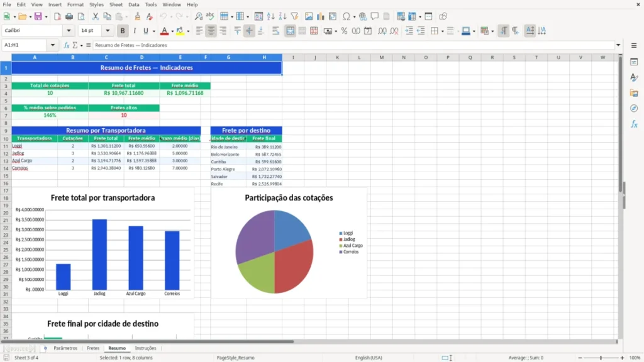Apply yellow background color swatch
This screenshot has height=362, width=644.
180,31
